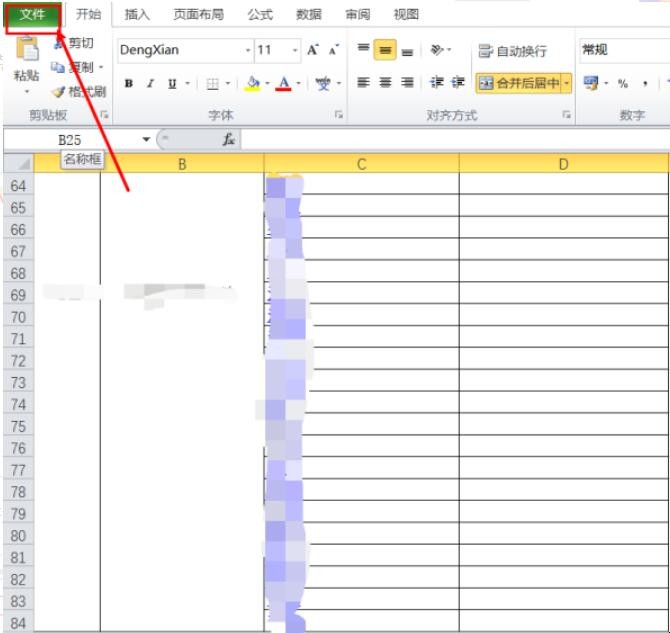Toggle middle vertical alignment button

click(x=385, y=50)
